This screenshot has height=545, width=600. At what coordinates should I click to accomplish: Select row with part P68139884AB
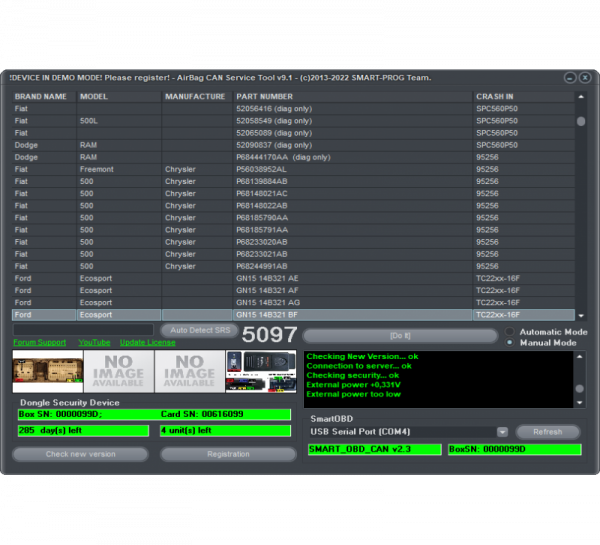[293, 181]
